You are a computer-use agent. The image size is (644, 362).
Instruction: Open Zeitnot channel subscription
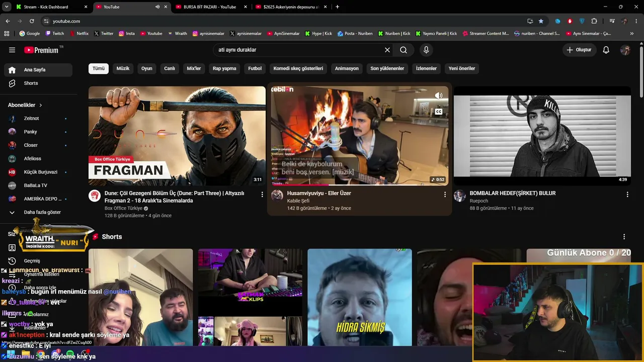click(x=38, y=118)
